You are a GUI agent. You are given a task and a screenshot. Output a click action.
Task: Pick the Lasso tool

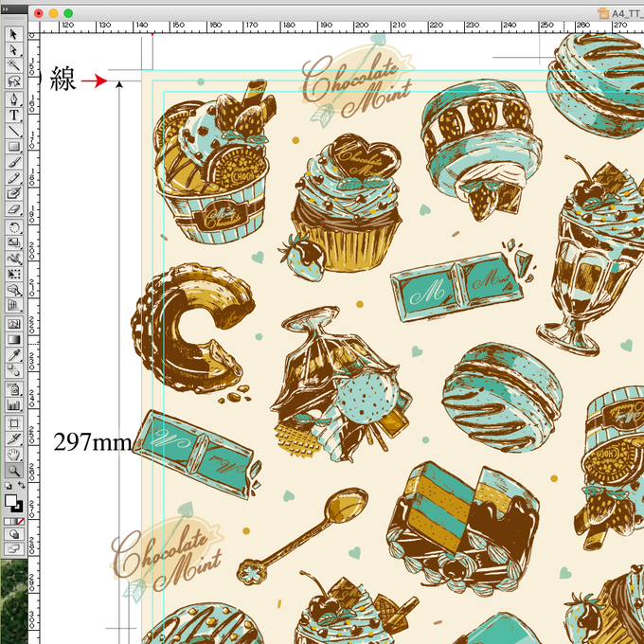coord(13,80)
